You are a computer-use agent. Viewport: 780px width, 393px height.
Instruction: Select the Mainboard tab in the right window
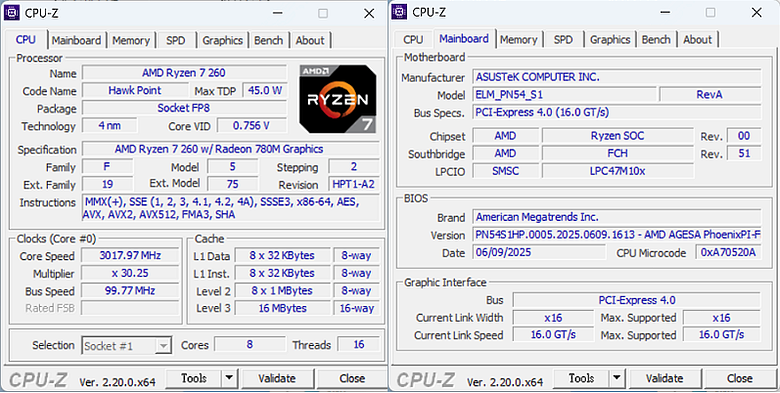click(464, 38)
